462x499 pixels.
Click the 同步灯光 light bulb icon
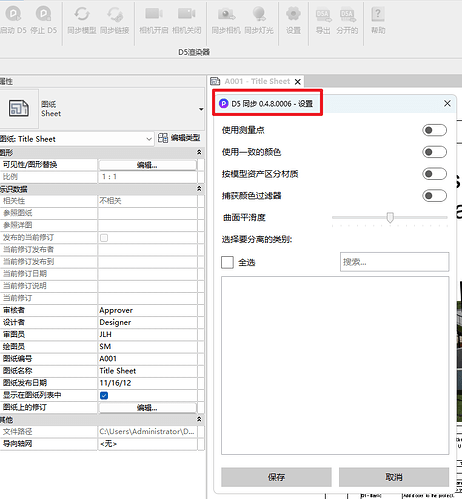coord(259,14)
